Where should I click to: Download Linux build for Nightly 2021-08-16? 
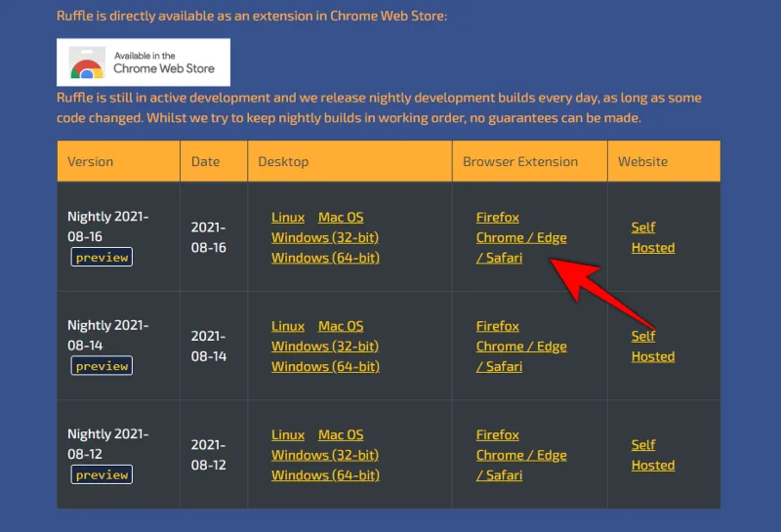(x=288, y=218)
